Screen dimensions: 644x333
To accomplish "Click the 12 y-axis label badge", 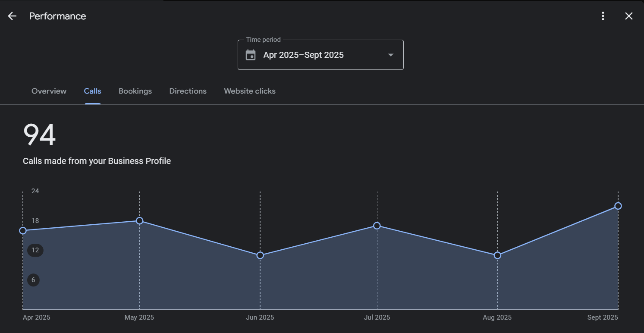I will 35,250.
